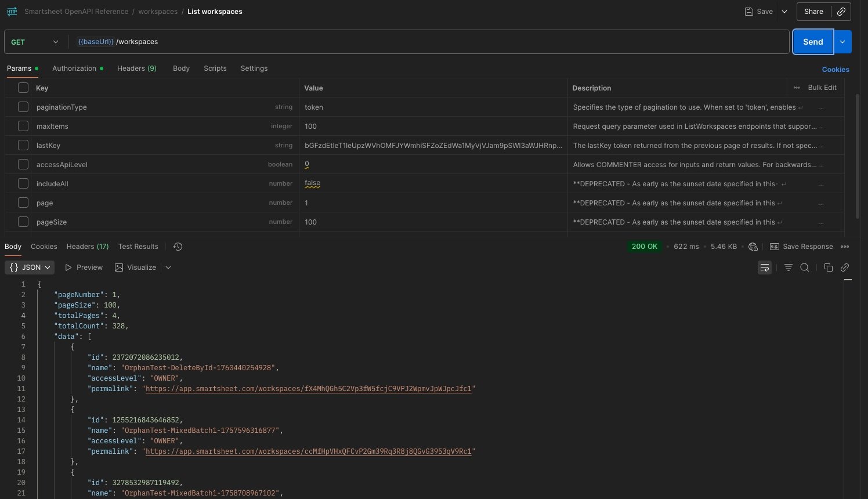Click the HTTP request icon beside the breadcrumb

point(12,12)
